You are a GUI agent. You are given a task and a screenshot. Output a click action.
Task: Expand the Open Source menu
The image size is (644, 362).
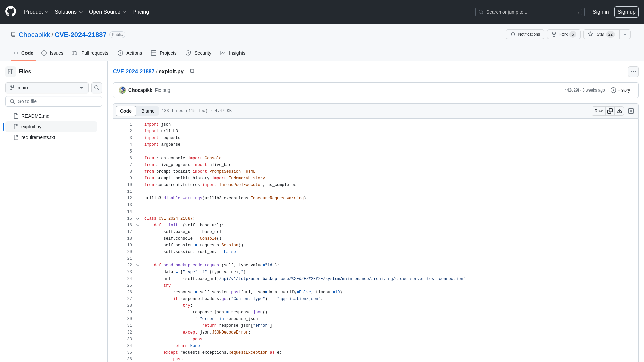click(x=108, y=12)
